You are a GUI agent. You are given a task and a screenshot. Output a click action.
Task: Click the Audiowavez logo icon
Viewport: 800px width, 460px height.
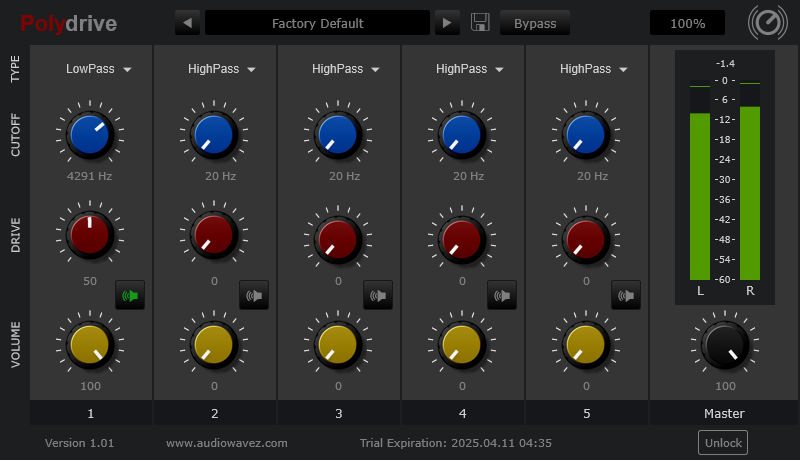click(767, 22)
